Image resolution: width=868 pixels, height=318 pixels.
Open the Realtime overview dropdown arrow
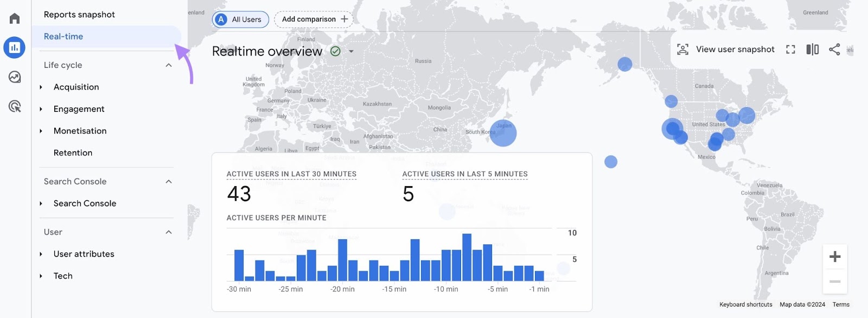click(351, 52)
